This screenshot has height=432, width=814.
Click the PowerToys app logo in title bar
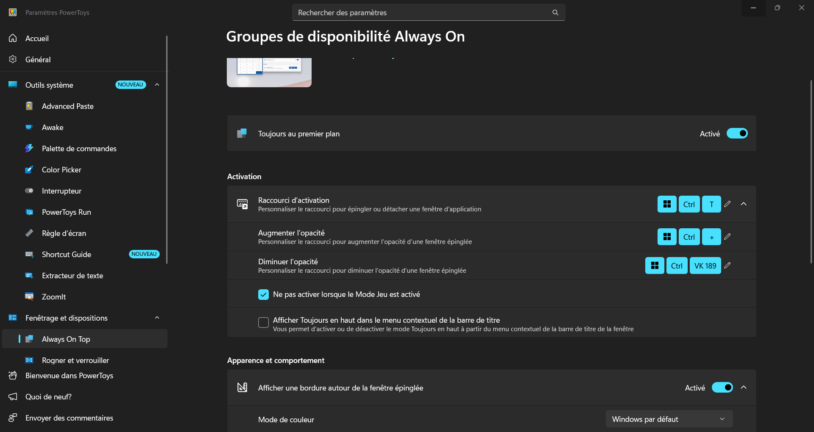pyautogui.click(x=13, y=12)
